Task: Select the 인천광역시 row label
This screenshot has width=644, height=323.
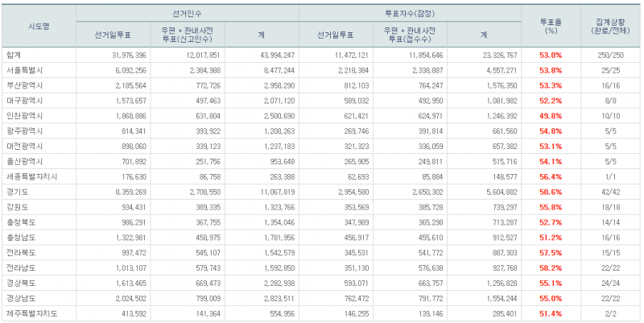Action: pos(24,116)
